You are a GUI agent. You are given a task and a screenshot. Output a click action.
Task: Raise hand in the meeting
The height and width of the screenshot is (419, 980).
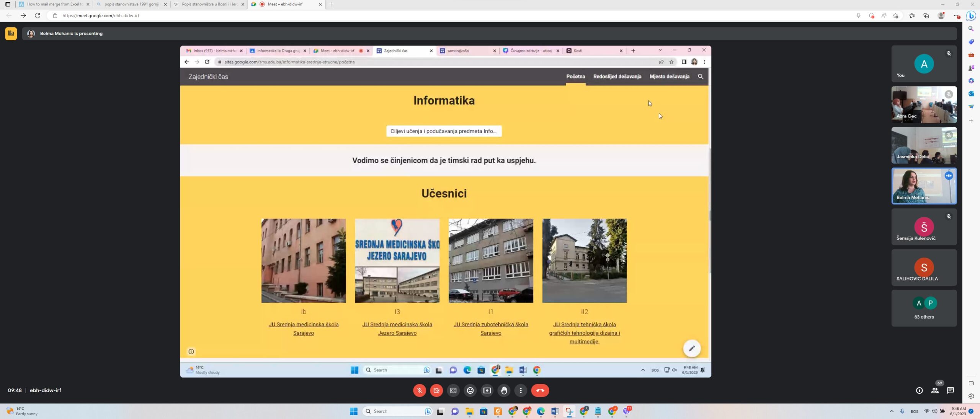point(504,390)
